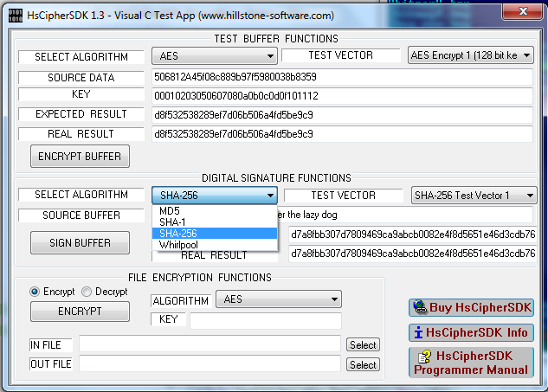Click the signature expected result hash field
Image resolution: width=548 pixels, height=392 pixels.
click(x=412, y=235)
